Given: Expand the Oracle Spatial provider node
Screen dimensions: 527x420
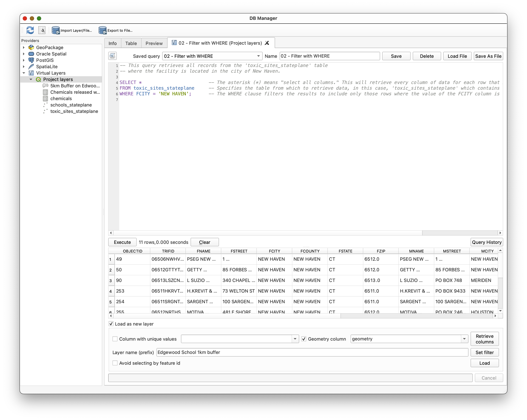Looking at the screenshot, I should pos(24,54).
